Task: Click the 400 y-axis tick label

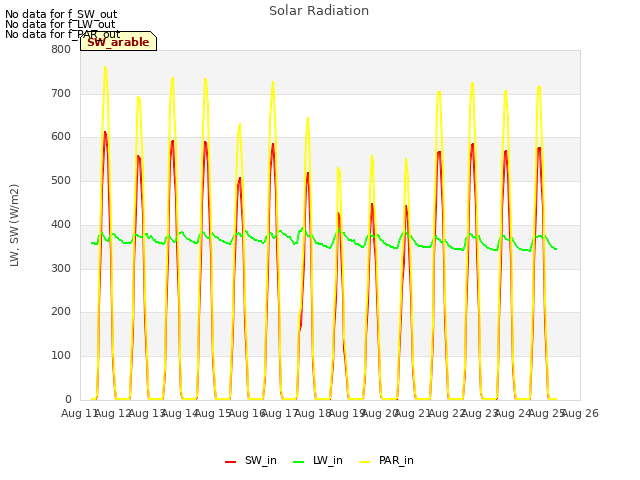Action: click(x=61, y=224)
